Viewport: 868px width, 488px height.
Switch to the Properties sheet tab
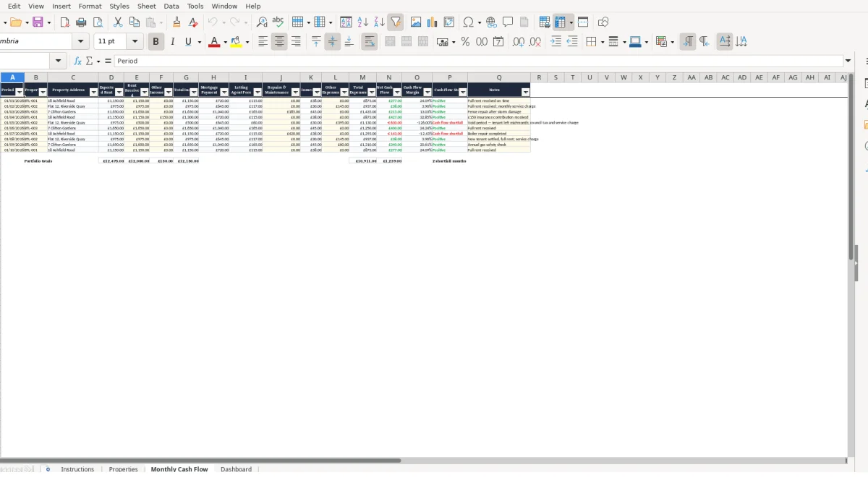coord(123,469)
